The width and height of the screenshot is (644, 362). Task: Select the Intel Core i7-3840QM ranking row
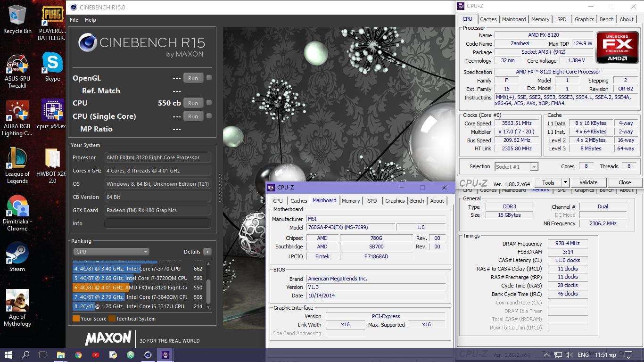pos(140,297)
